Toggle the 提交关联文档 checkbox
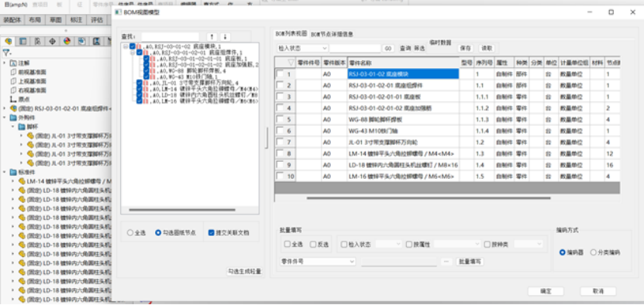 (212, 233)
